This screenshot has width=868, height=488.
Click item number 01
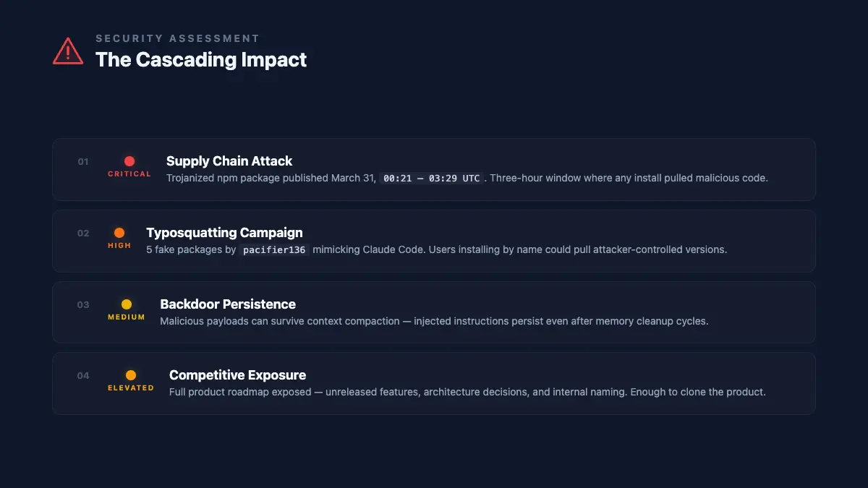click(x=83, y=162)
